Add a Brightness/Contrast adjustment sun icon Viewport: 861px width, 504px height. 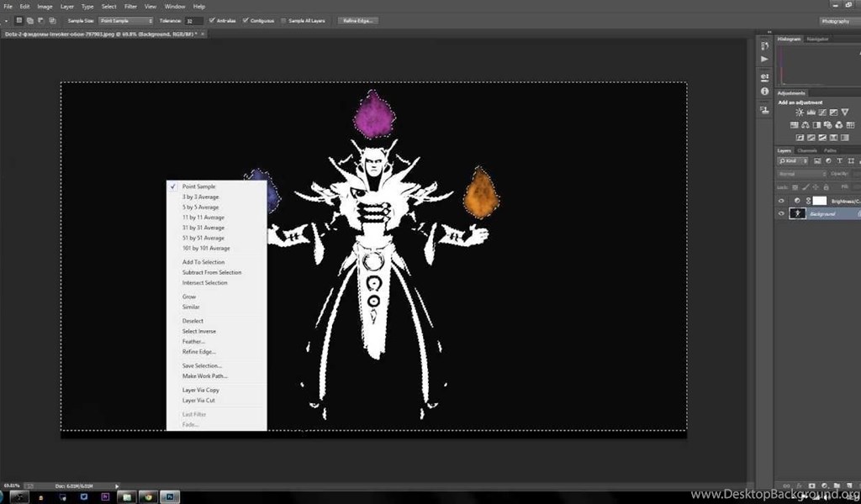pos(800,113)
